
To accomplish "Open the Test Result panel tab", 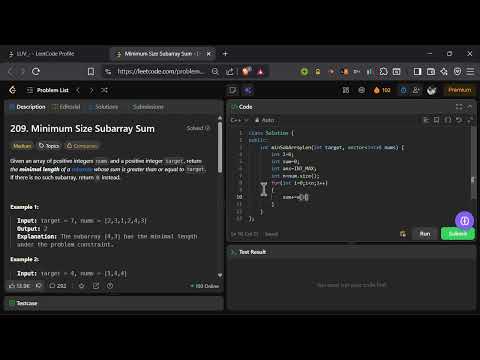I will (249, 252).
